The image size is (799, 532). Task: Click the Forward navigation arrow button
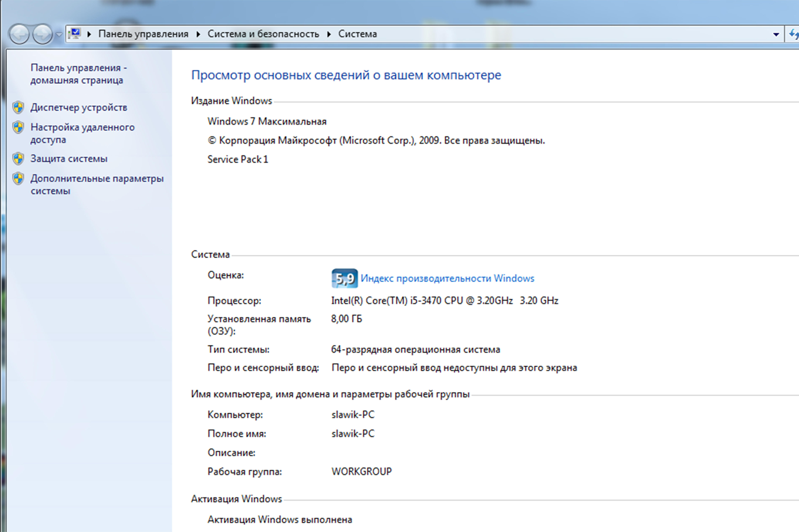point(42,34)
